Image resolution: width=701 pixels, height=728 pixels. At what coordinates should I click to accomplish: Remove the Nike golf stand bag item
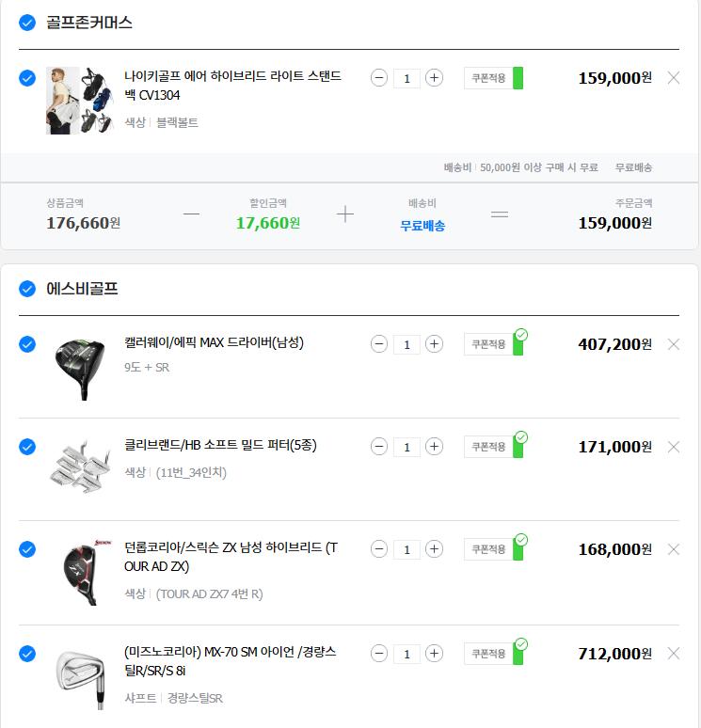pyautogui.click(x=673, y=78)
